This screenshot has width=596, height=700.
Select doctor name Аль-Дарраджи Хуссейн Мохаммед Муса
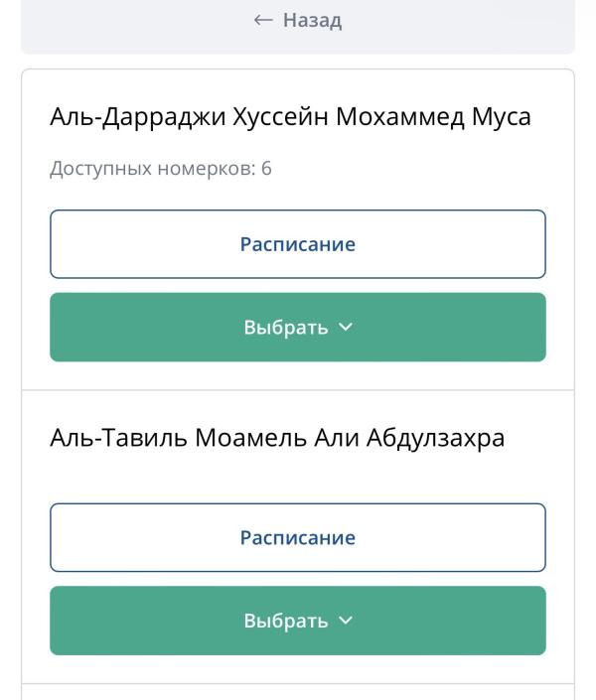click(290, 117)
